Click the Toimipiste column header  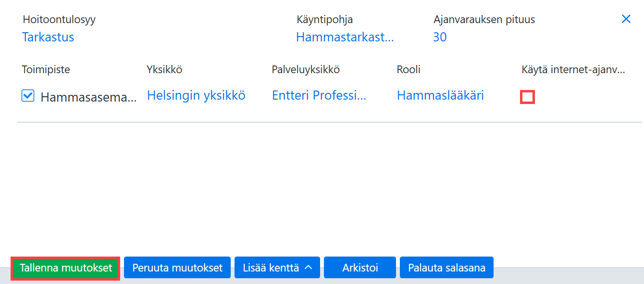(46, 70)
